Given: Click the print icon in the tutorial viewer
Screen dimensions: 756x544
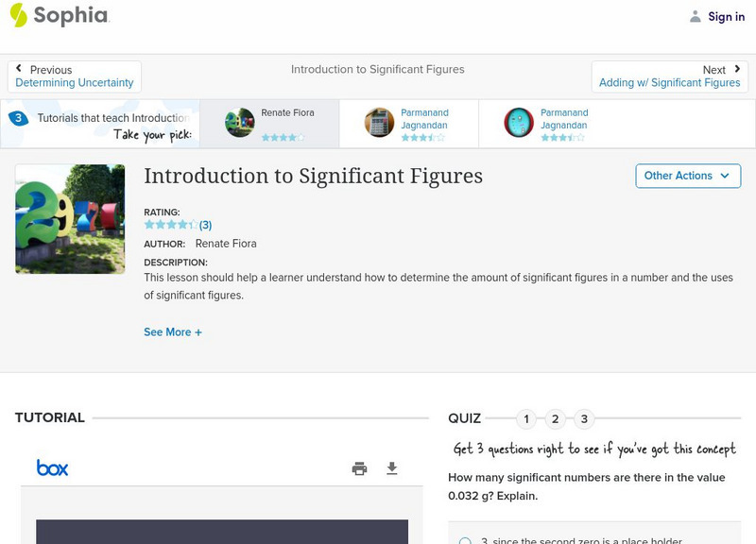Looking at the screenshot, I should point(359,468).
